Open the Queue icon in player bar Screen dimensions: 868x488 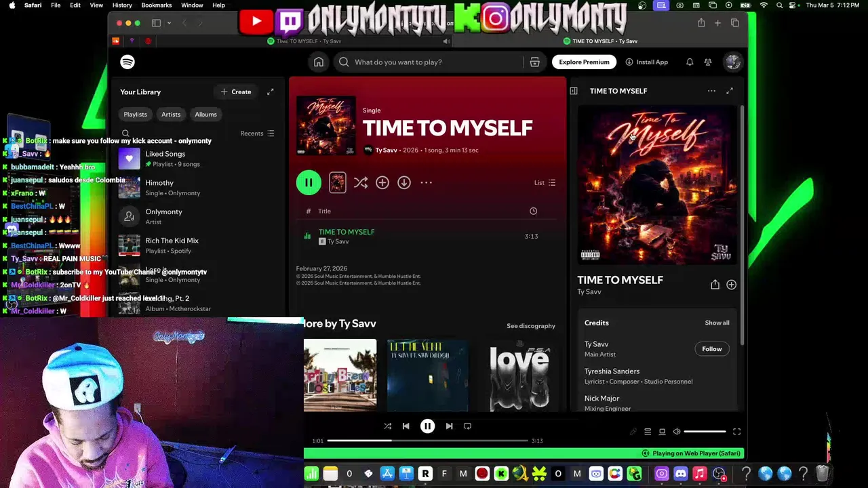(648, 432)
